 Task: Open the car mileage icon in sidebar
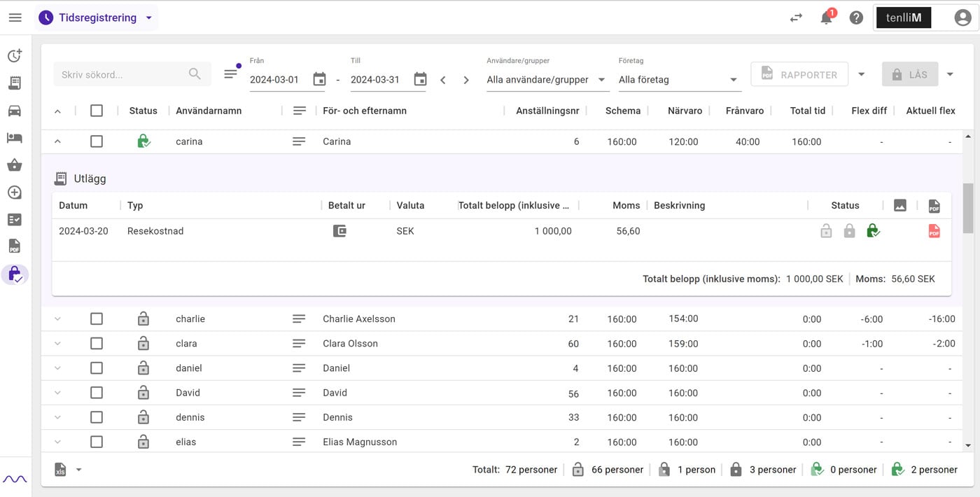(x=14, y=111)
